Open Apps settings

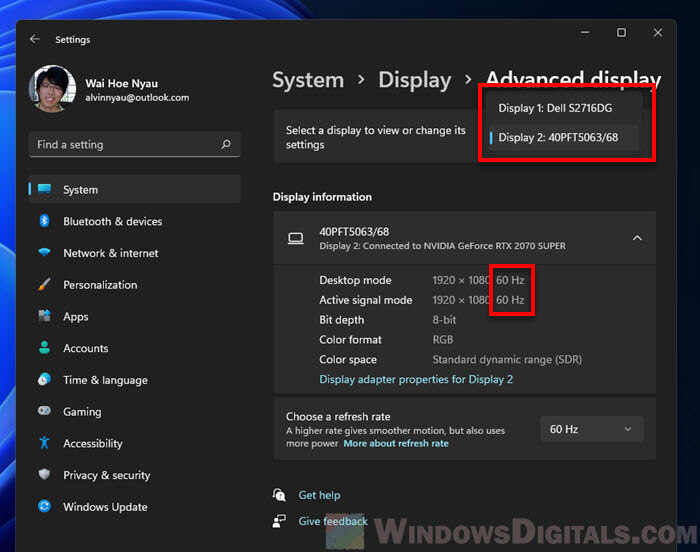click(x=134, y=316)
